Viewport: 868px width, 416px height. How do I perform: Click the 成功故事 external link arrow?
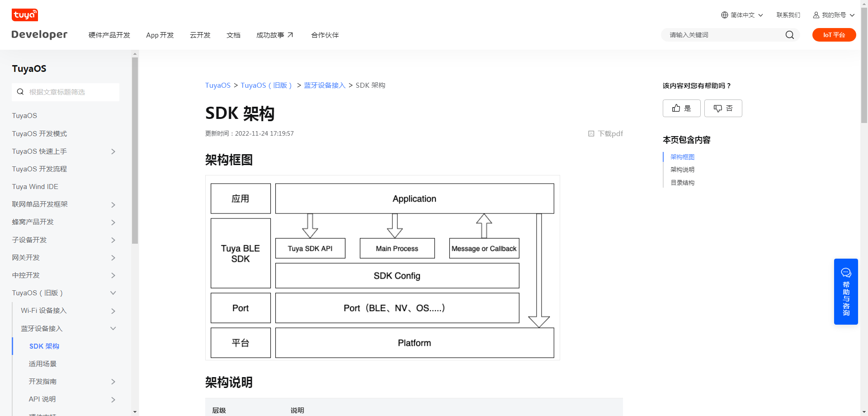click(290, 35)
